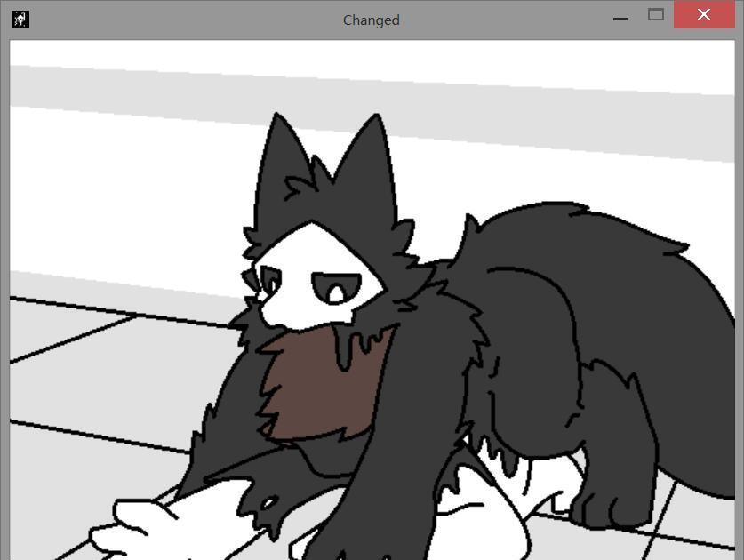Maximize the Changed game window

(656, 14)
